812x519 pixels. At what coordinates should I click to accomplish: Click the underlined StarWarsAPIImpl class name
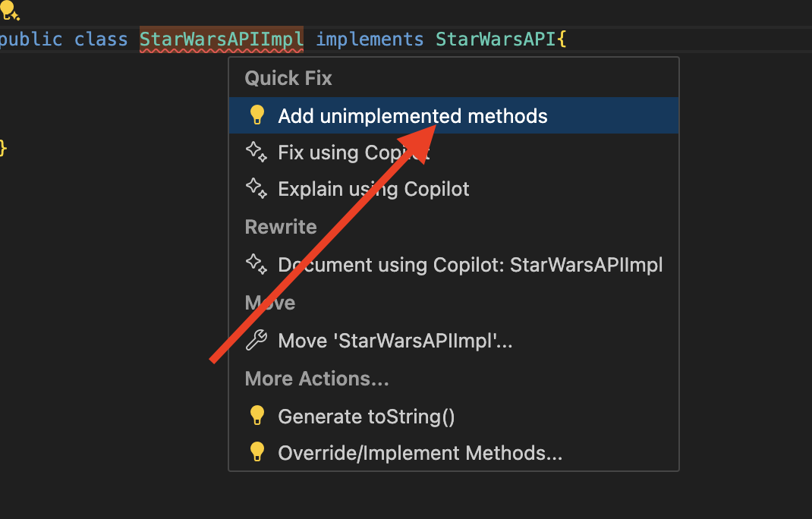coord(222,39)
